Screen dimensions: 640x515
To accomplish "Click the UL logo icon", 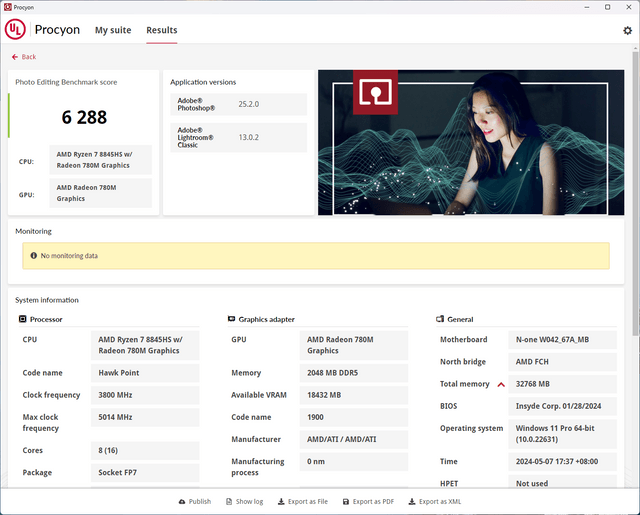I will point(15,30).
